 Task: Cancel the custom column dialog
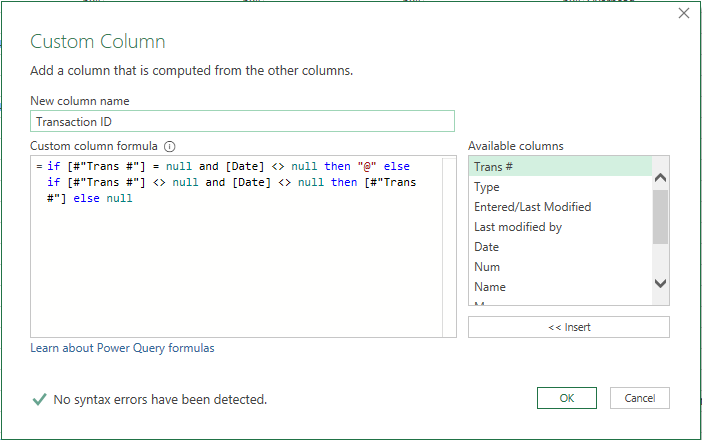639,398
